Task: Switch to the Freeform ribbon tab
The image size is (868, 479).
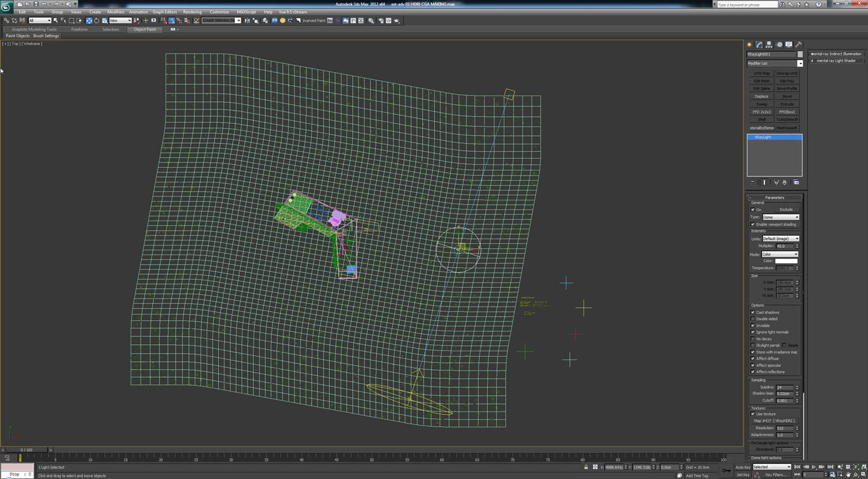Action: coord(79,29)
